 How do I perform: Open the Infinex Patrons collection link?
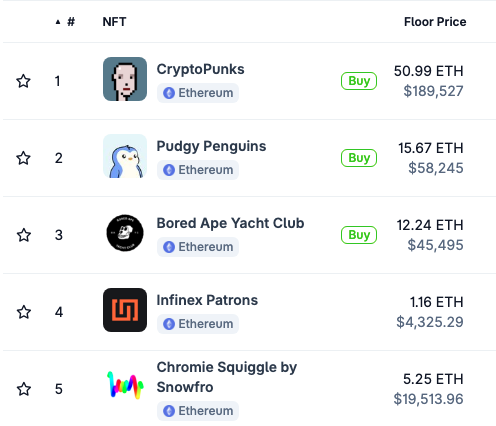coord(207,300)
